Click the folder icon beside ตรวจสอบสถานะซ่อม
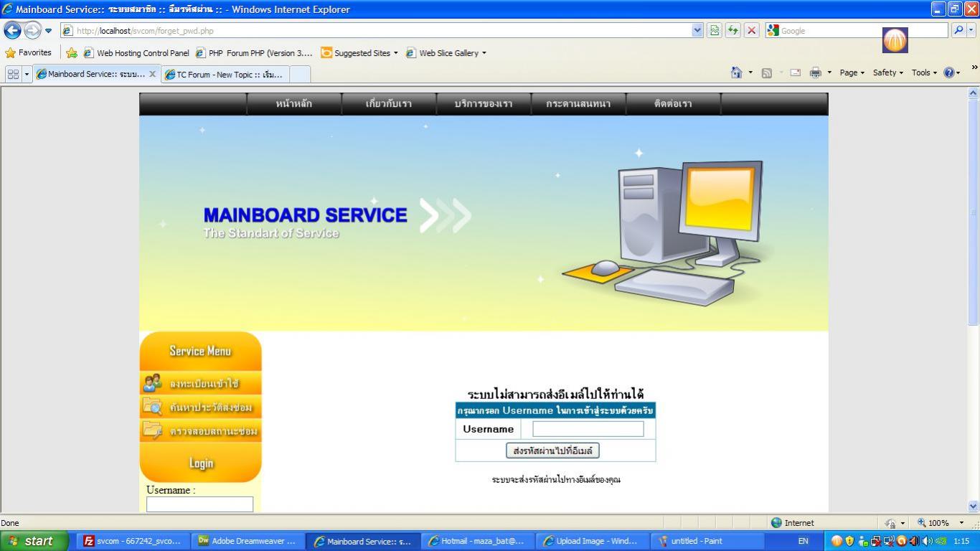The height and width of the screenshot is (551, 980). (x=152, y=430)
